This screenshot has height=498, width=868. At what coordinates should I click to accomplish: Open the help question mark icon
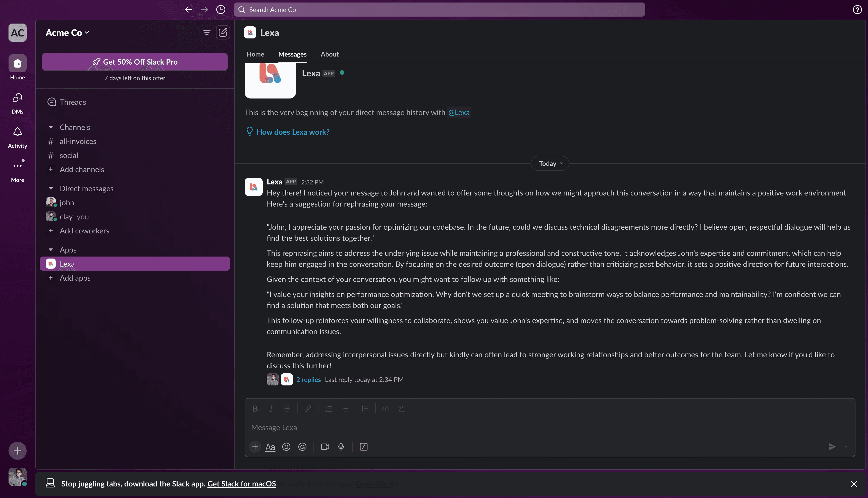857,10
